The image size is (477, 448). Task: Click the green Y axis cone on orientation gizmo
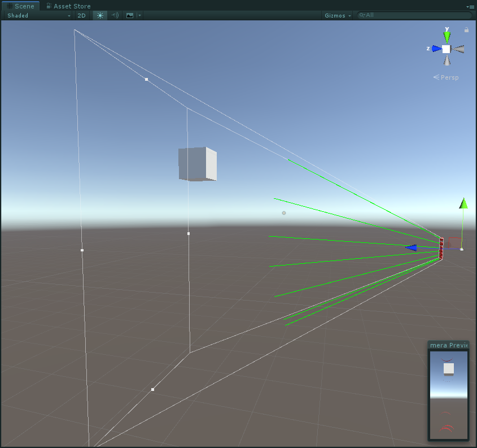447,37
